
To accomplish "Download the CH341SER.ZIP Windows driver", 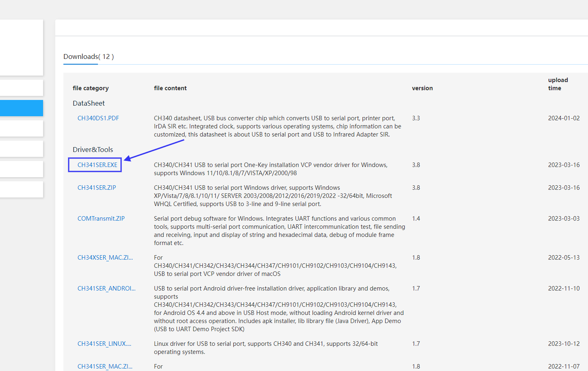I will (97, 188).
